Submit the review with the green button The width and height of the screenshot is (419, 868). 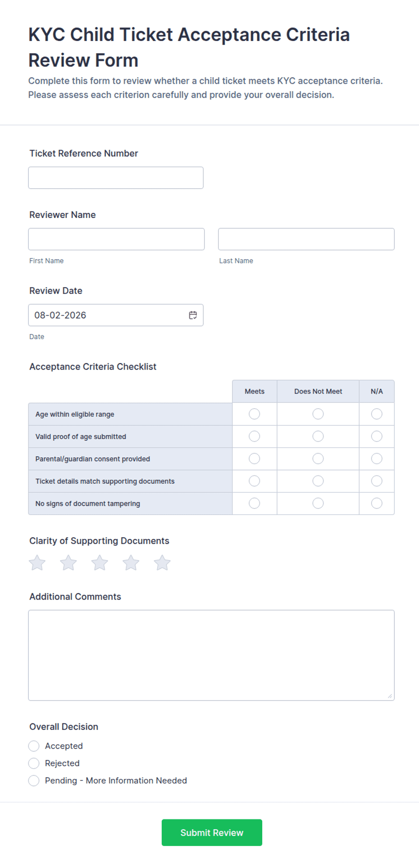[212, 832]
